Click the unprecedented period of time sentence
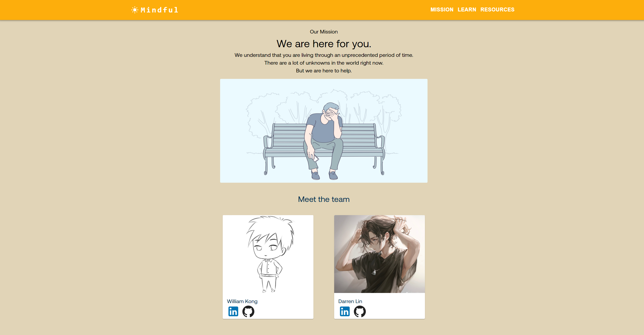Image resolution: width=644 pixels, height=335 pixels. tap(324, 55)
